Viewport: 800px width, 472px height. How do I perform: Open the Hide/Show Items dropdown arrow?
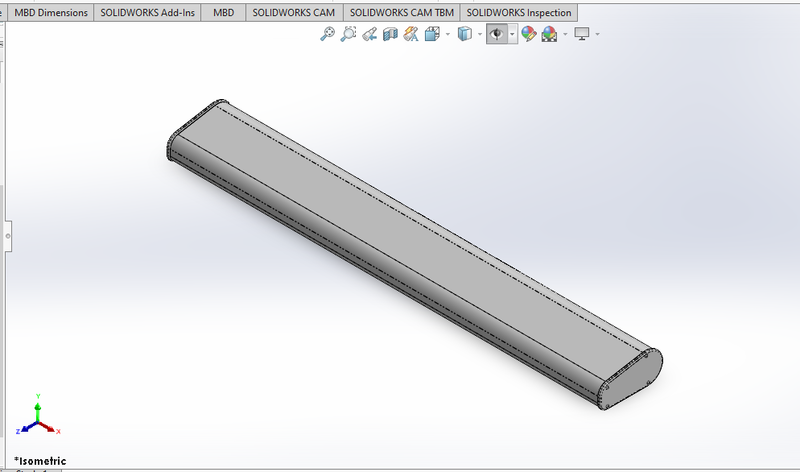[512, 34]
